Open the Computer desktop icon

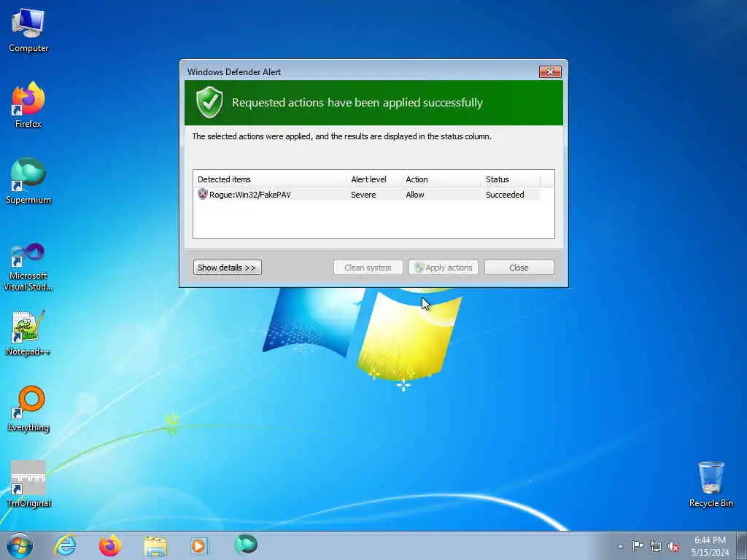28,31
